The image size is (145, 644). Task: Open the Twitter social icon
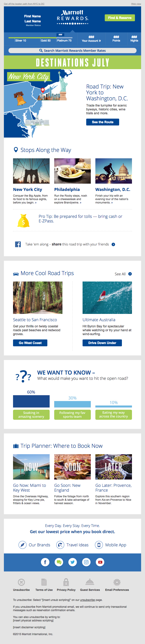(73, 562)
